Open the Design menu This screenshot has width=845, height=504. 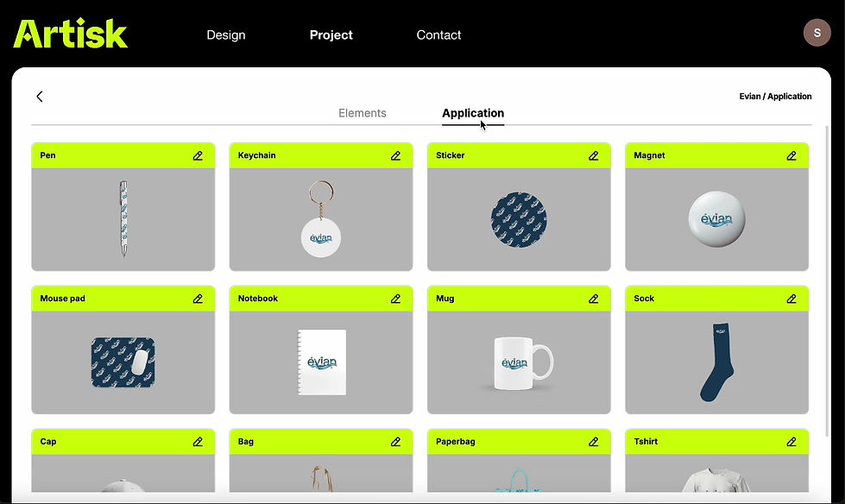(x=226, y=35)
